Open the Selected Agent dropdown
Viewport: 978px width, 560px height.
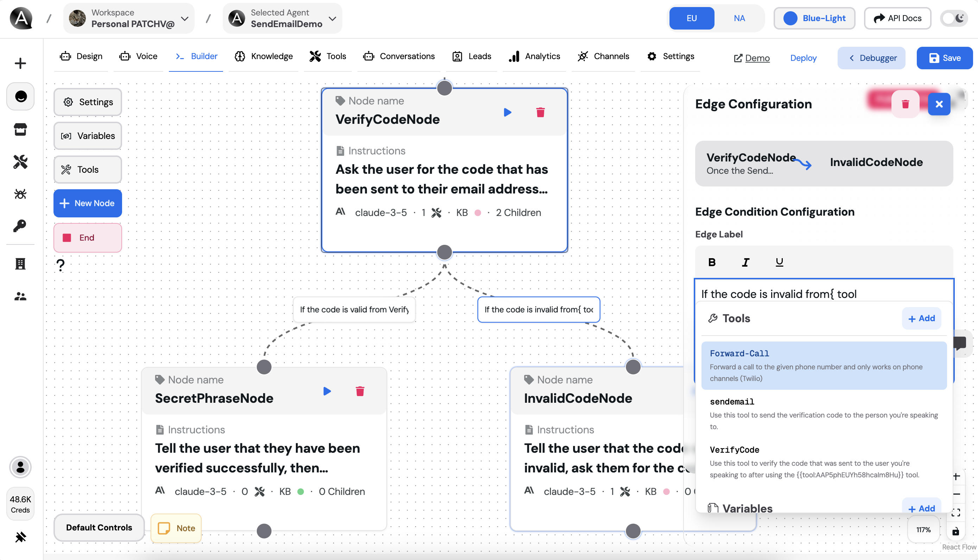click(x=333, y=18)
